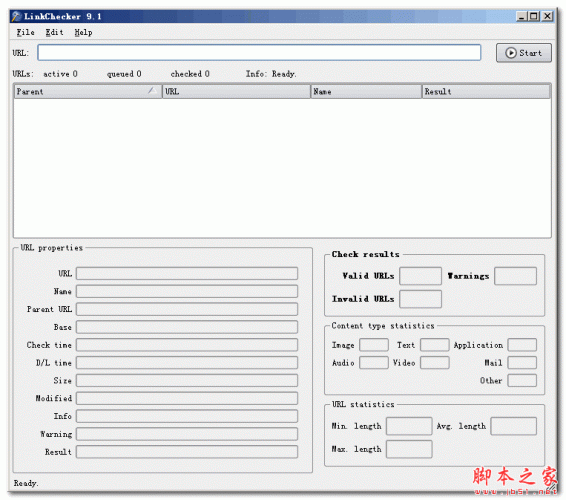Click the Name field in URL properties

pyautogui.click(x=187, y=291)
